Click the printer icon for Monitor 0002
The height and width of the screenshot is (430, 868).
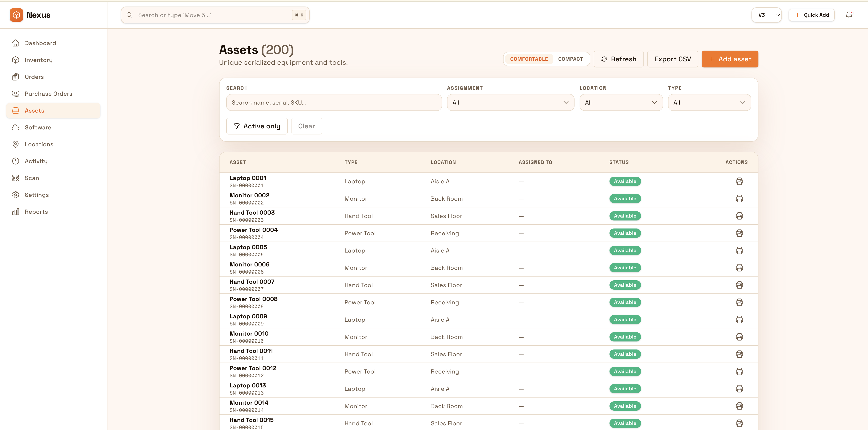[x=739, y=198]
